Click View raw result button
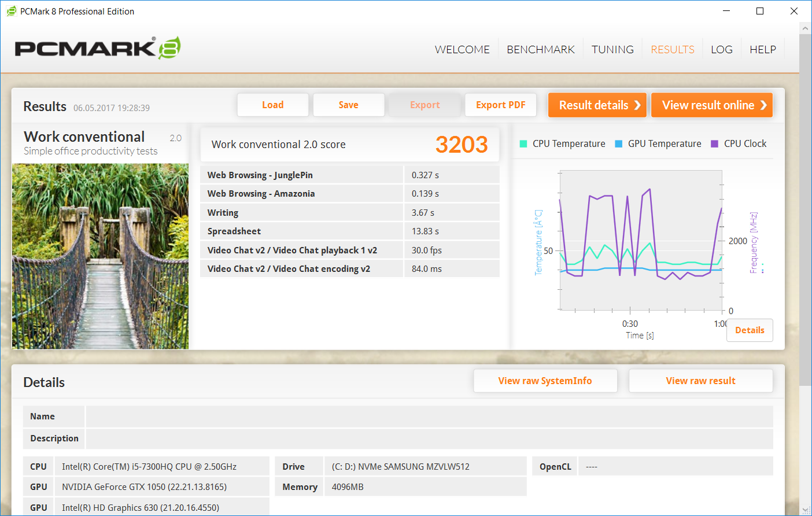 [700, 381]
